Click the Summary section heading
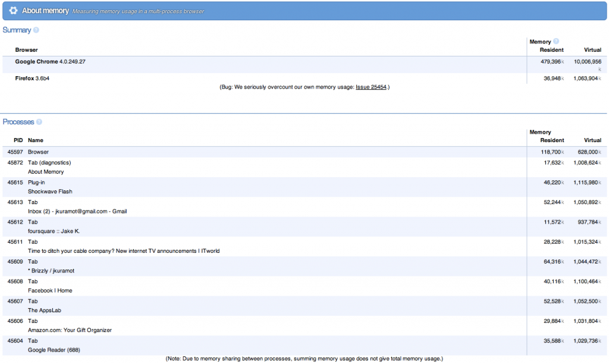609x364 pixels. pos(17,30)
